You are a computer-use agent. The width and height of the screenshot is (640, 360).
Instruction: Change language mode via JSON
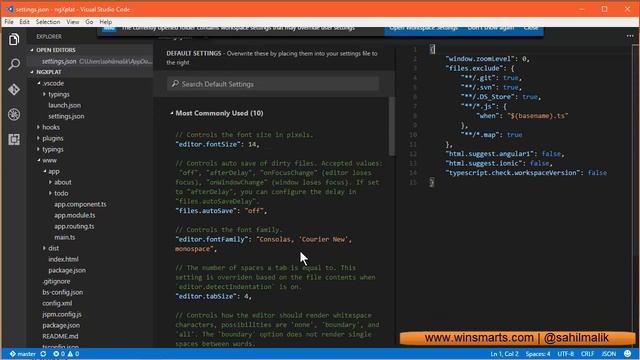(609, 354)
